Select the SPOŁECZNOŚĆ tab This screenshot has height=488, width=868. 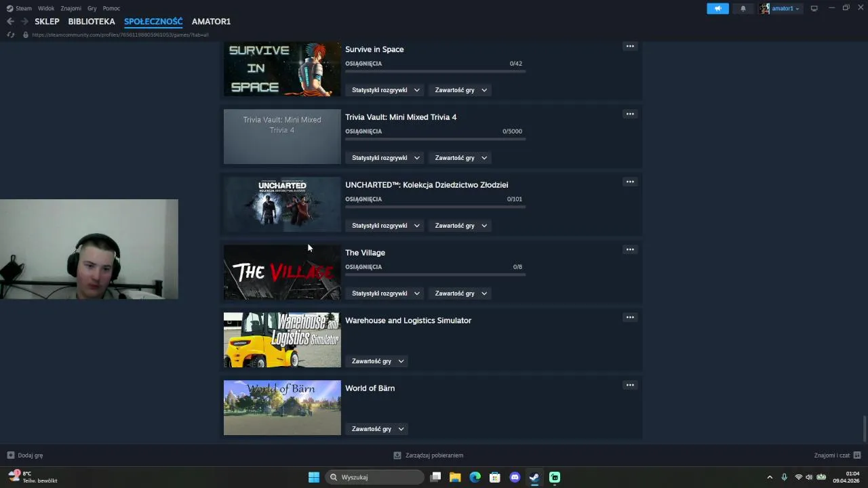[x=153, y=22]
